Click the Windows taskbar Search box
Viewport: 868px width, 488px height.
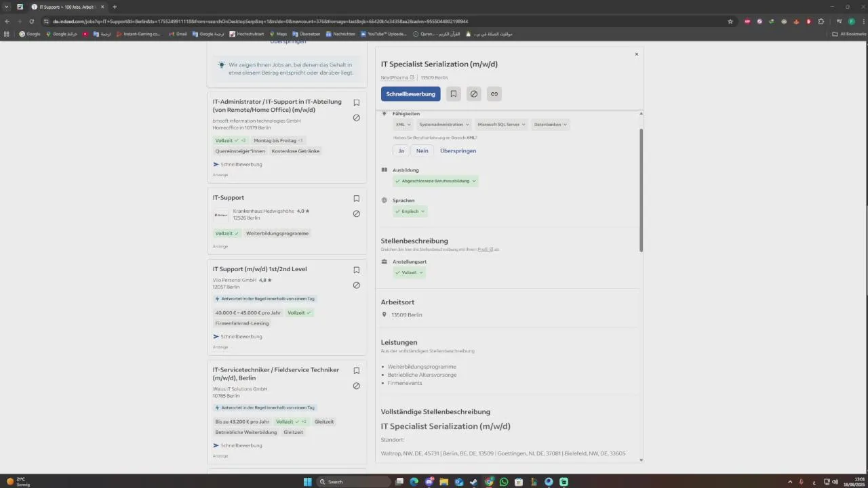pos(355,482)
